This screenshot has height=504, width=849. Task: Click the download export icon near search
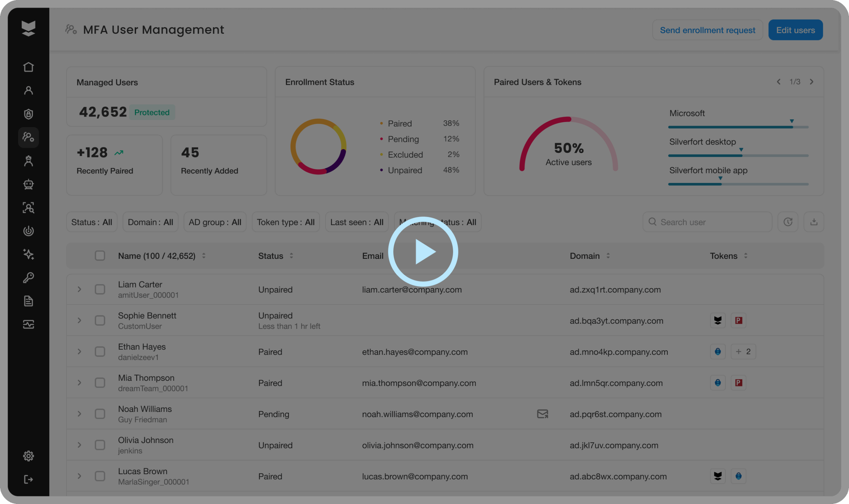813,222
